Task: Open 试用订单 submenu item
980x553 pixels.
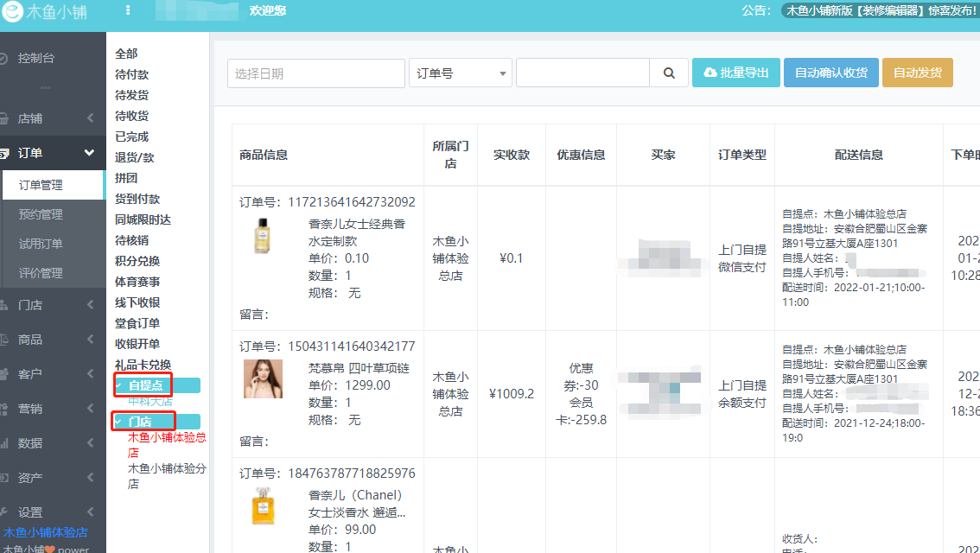Action: pos(41,244)
